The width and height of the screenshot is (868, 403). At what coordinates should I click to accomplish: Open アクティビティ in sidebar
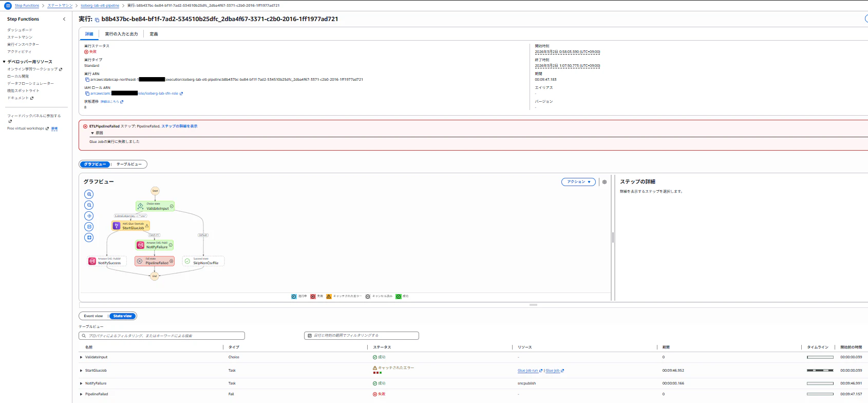click(19, 51)
